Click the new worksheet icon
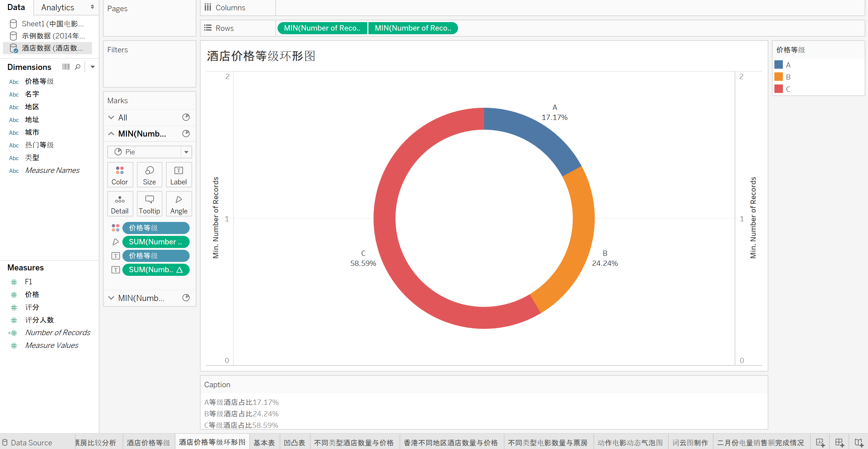Image resolution: width=868 pixels, height=449 pixels. (820, 442)
